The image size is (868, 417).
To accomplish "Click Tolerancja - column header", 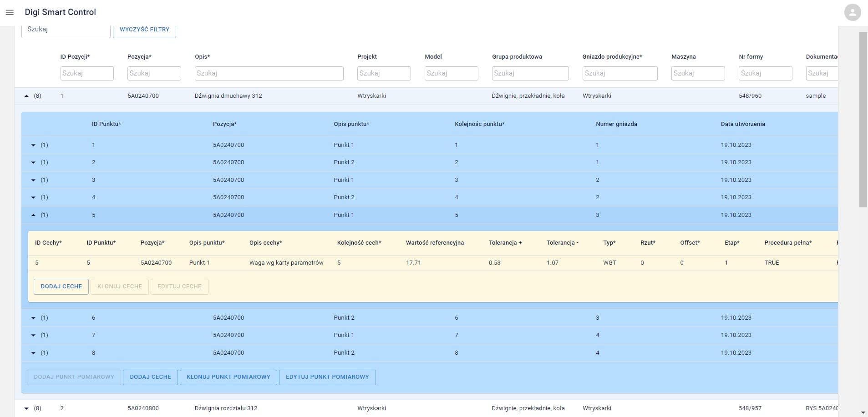I will tap(563, 243).
